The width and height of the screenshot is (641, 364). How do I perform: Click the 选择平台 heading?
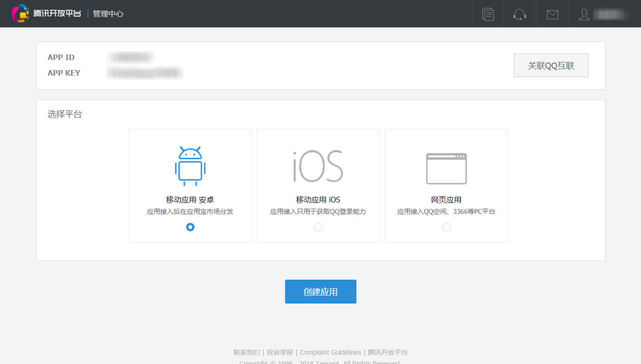coord(65,114)
